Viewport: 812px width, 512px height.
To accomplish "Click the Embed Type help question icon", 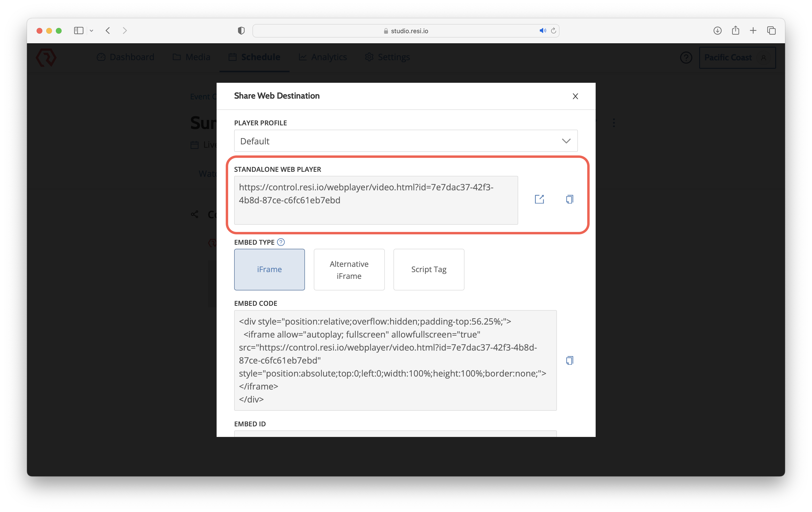I will click(x=281, y=242).
